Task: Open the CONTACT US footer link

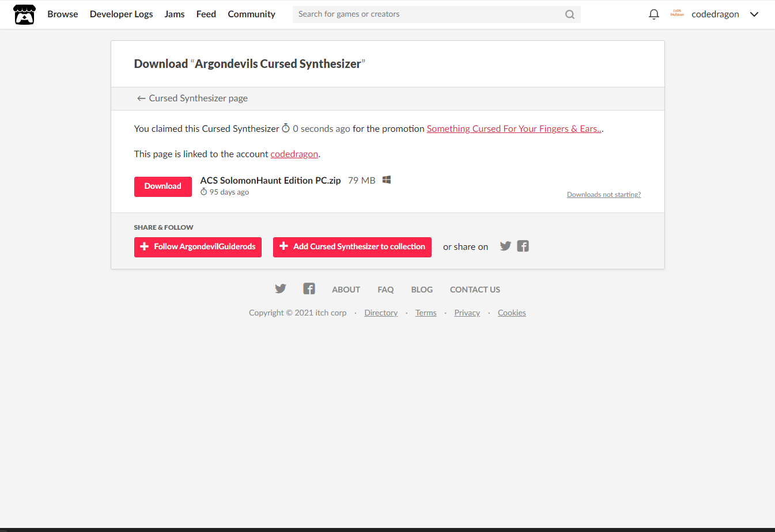Action: (475, 290)
